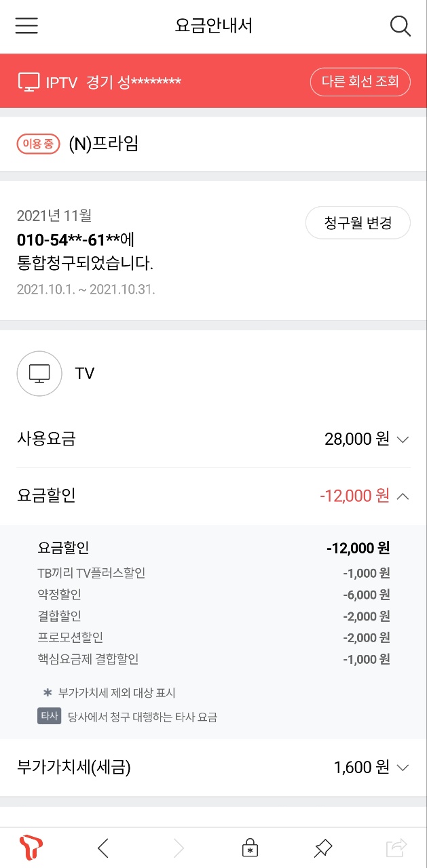Tap the 요금안내서 page title
This screenshot has height=868, width=427.
coord(213,26)
